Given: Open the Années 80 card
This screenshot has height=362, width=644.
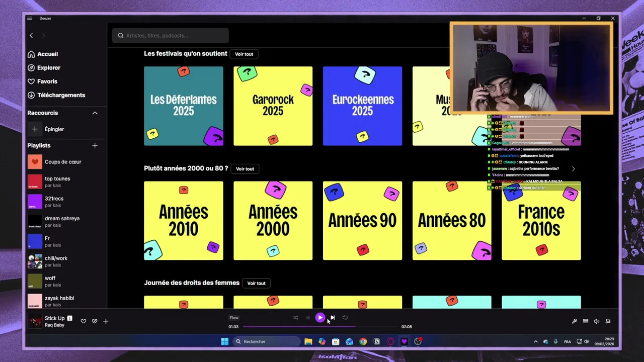Looking at the screenshot, I should tap(452, 221).
